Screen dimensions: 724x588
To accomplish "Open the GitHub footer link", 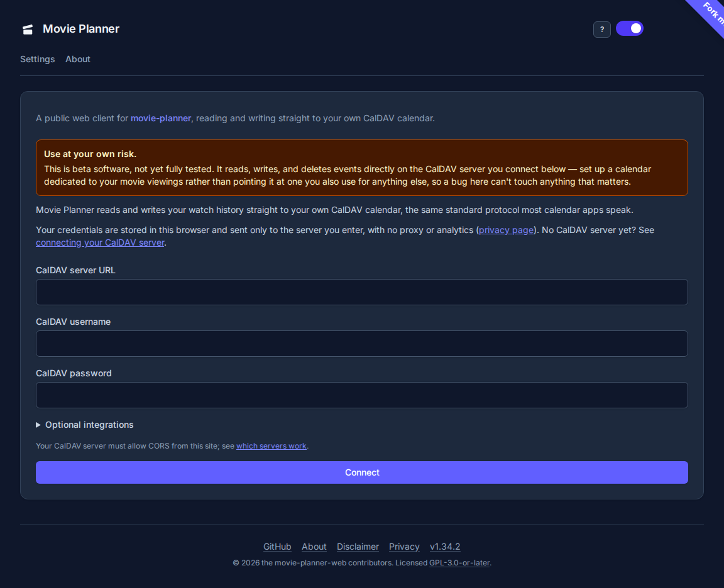I will [x=277, y=547].
